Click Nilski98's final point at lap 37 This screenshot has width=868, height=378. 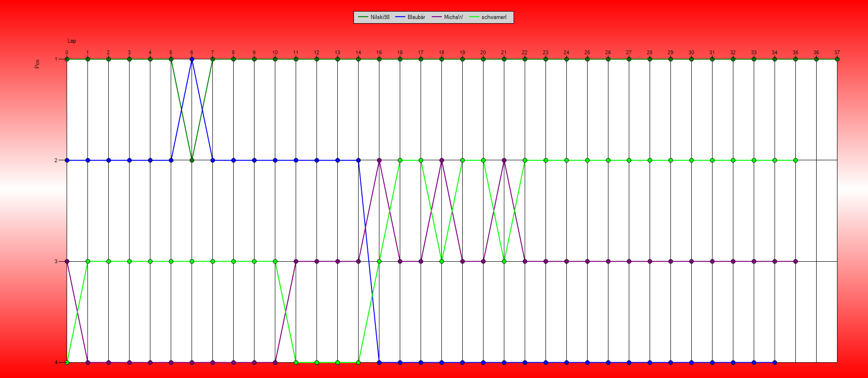(837, 59)
